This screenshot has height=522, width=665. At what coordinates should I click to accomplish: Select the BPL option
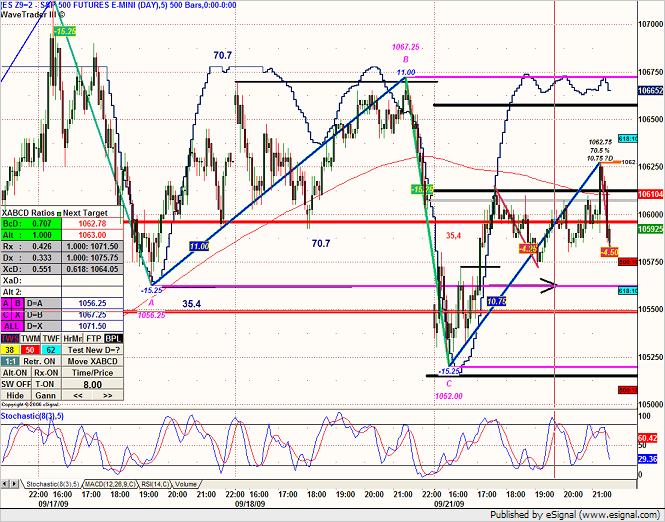coord(114,338)
